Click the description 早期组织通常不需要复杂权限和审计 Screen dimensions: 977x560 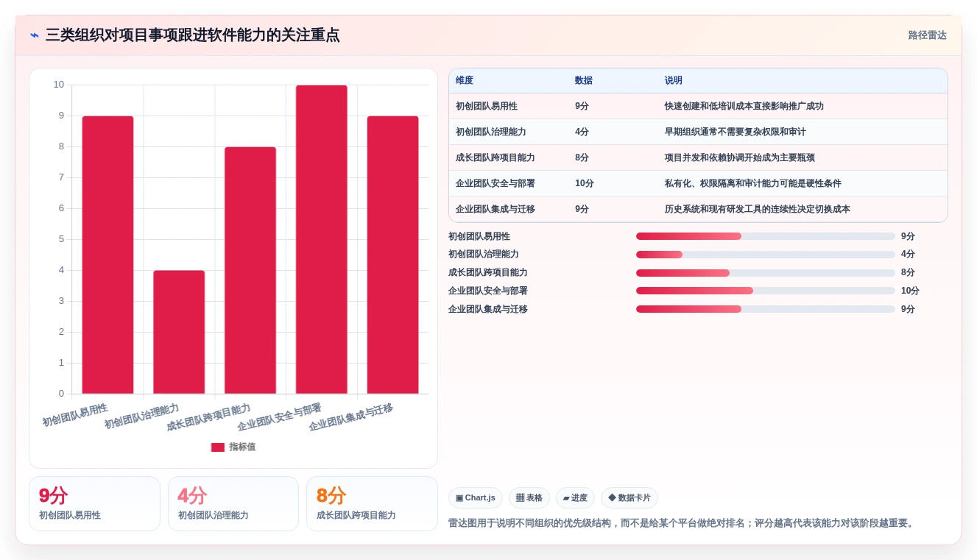point(736,132)
